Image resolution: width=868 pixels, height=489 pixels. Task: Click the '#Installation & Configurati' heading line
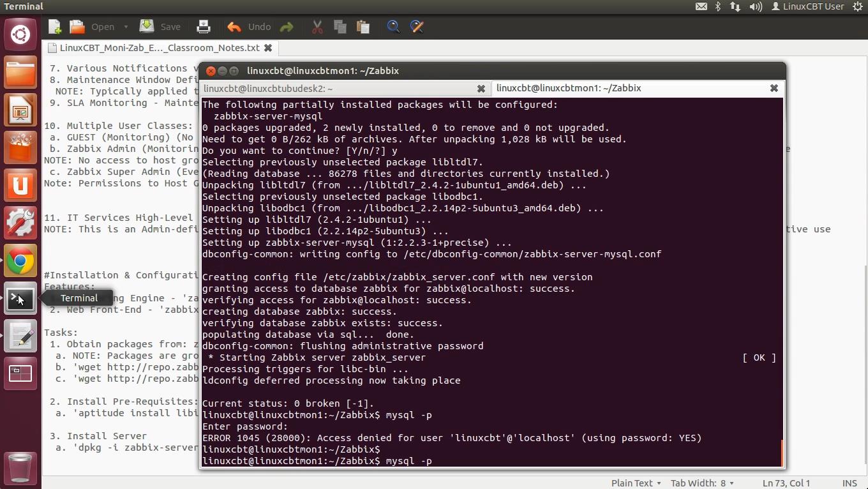pos(121,275)
